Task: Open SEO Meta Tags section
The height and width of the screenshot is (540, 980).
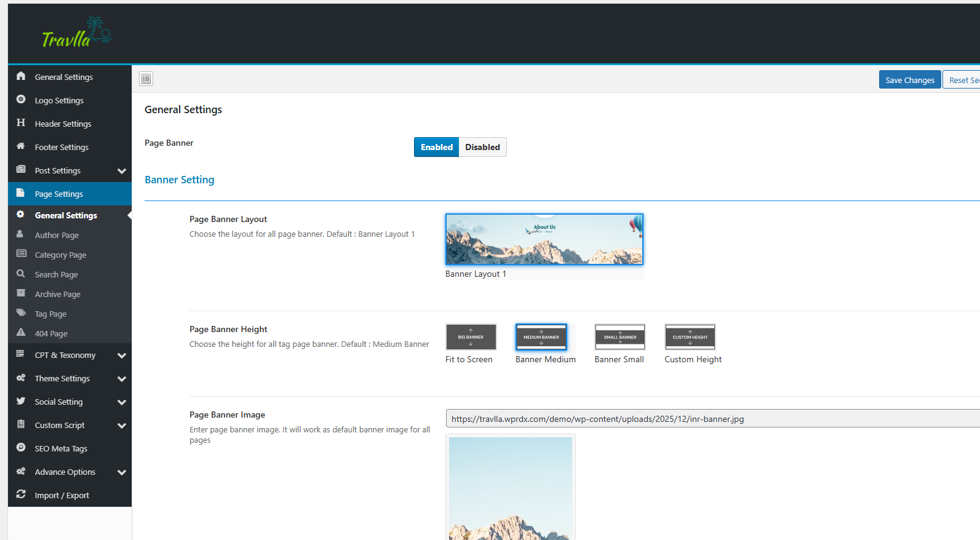Action: (x=61, y=448)
